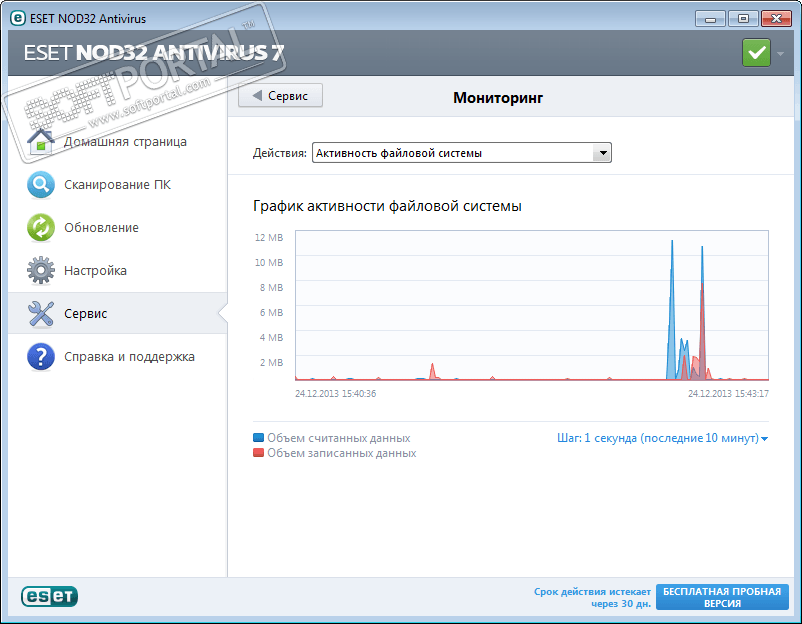Click the magnifier scan icon in sidebar
This screenshot has width=802, height=624.
(41, 185)
